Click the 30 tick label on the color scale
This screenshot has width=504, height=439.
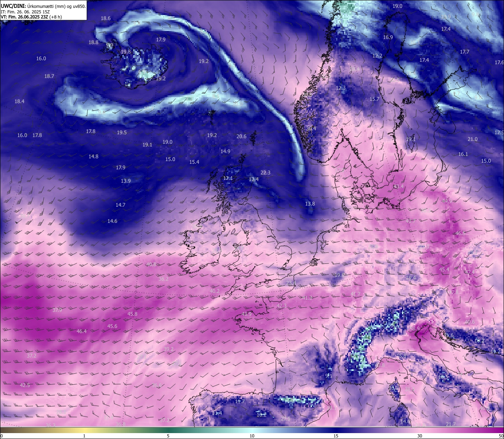tap(420, 436)
